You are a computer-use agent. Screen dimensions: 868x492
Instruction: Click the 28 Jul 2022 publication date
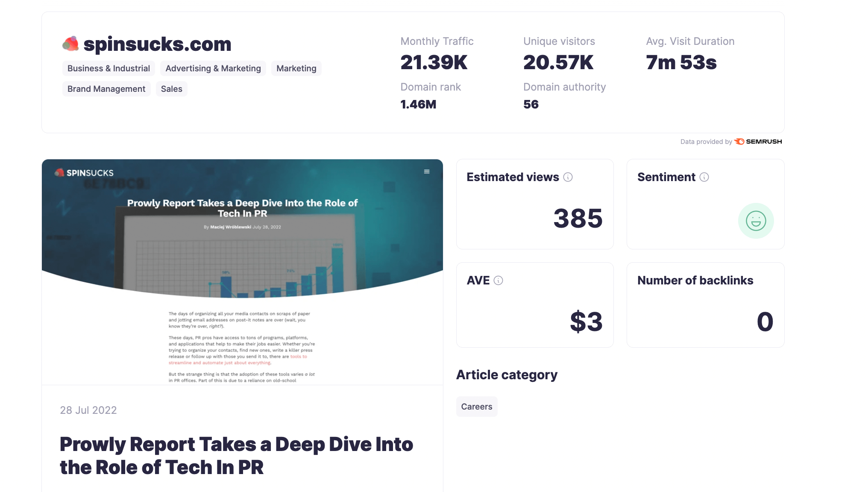[88, 410]
